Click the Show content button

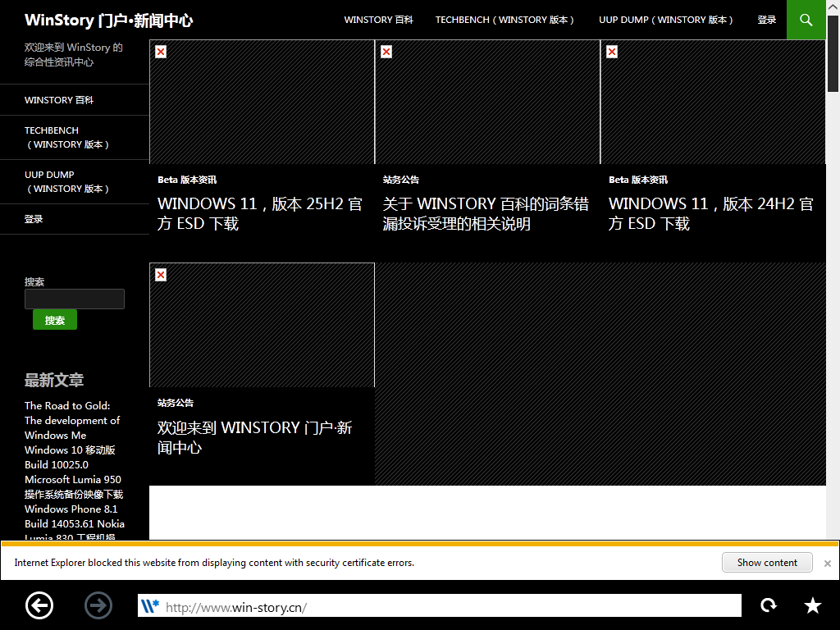[x=767, y=563]
